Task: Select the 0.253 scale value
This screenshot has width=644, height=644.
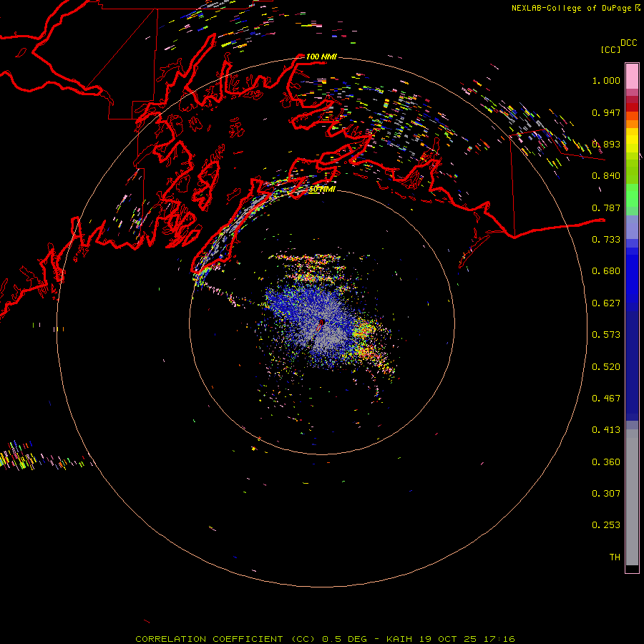Action: click(606, 525)
